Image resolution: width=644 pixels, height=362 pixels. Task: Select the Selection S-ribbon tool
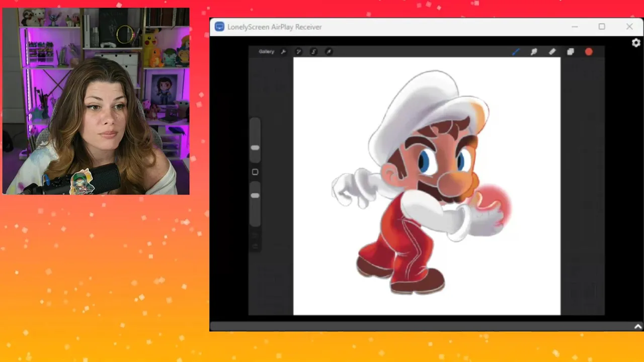point(313,51)
